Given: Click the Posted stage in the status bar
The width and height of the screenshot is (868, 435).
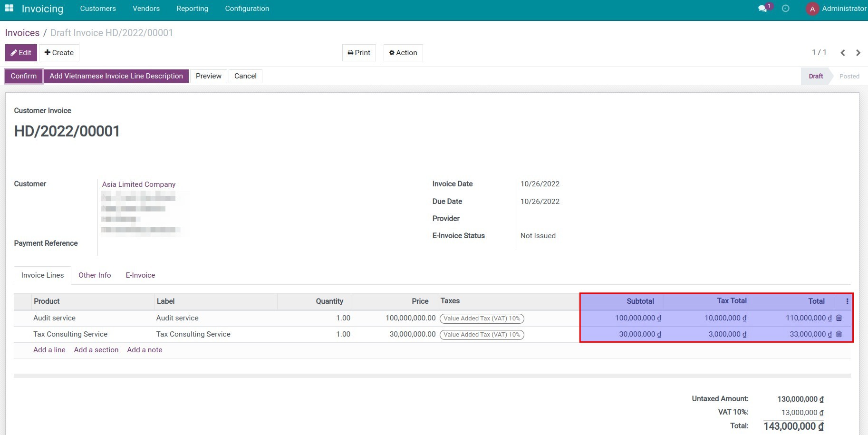Looking at the screenshot, I should click(849, 76).
